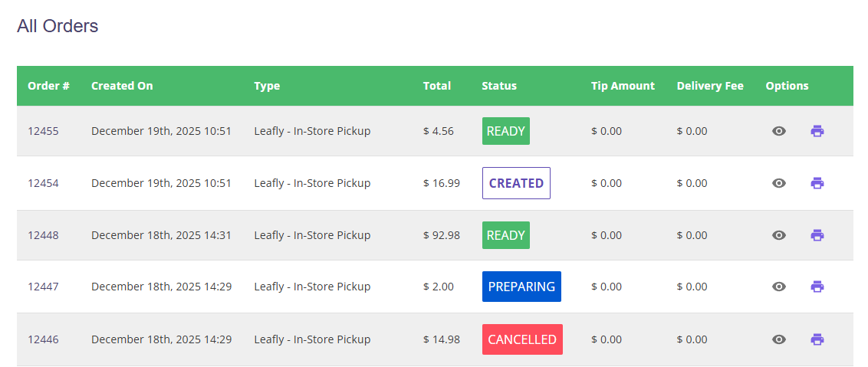
Task: Open view icon for order 12447
Action: click(x=779, y=287)
